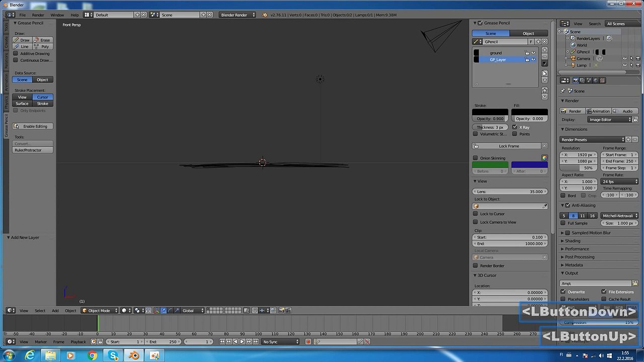This screenshot has height=362, width=644.
Task: Enable Lock to Cursor checkbox
Action: click(475, 214)
